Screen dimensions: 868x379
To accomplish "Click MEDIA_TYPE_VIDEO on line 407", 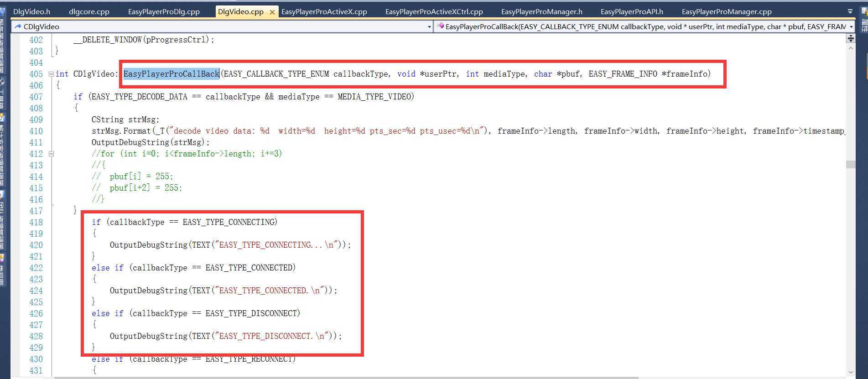I will [x=374, y=97].
